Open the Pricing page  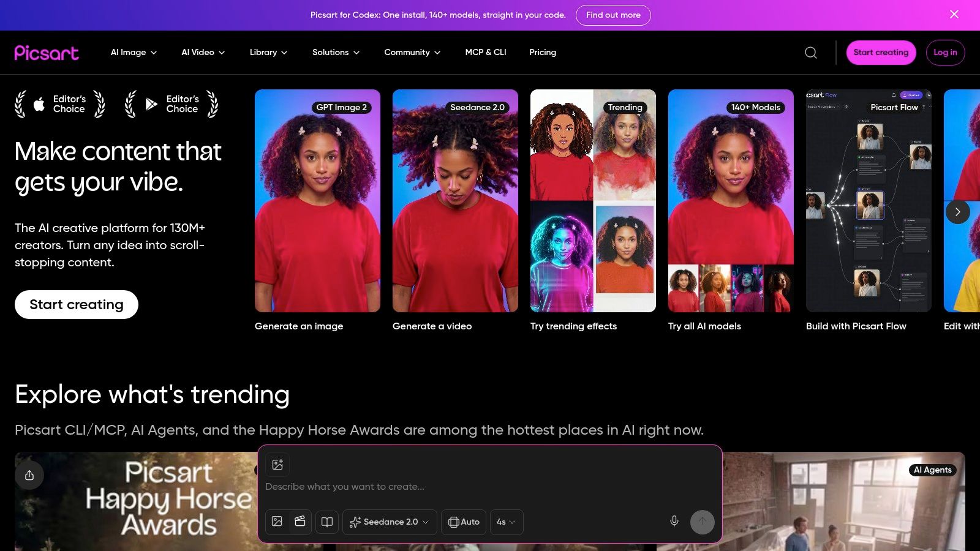[x=543, y=53]
